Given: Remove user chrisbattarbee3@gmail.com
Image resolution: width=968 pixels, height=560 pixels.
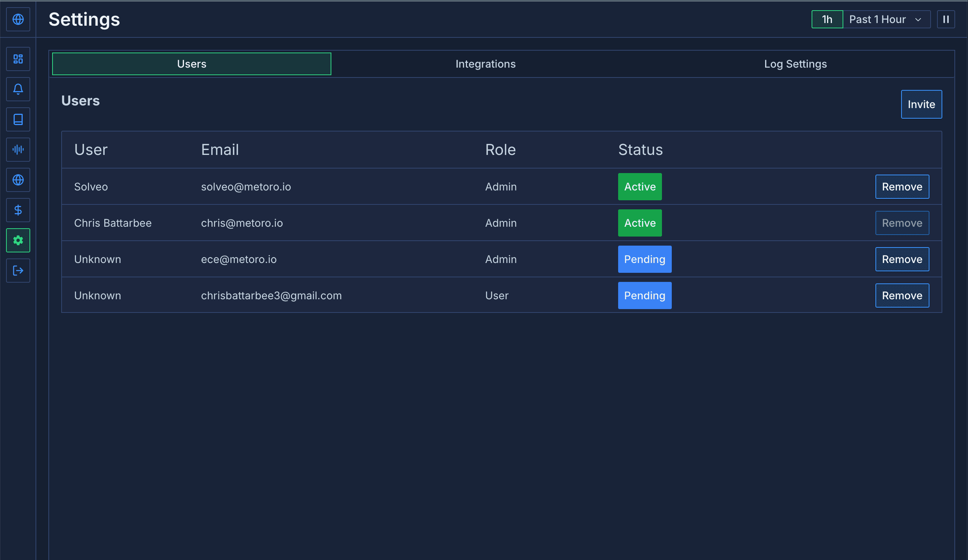Looking at the screenshot, I should [902, 295].
